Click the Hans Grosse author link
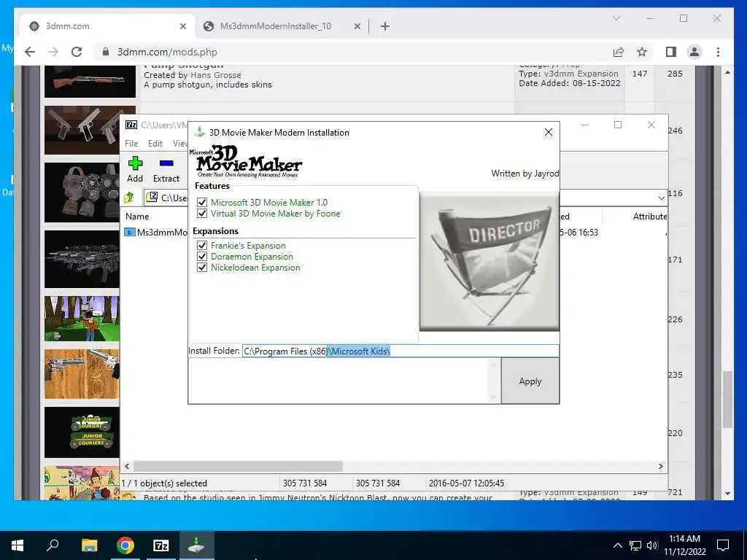The height and width of the screenshot is (560, 747). tap(215, 75)
